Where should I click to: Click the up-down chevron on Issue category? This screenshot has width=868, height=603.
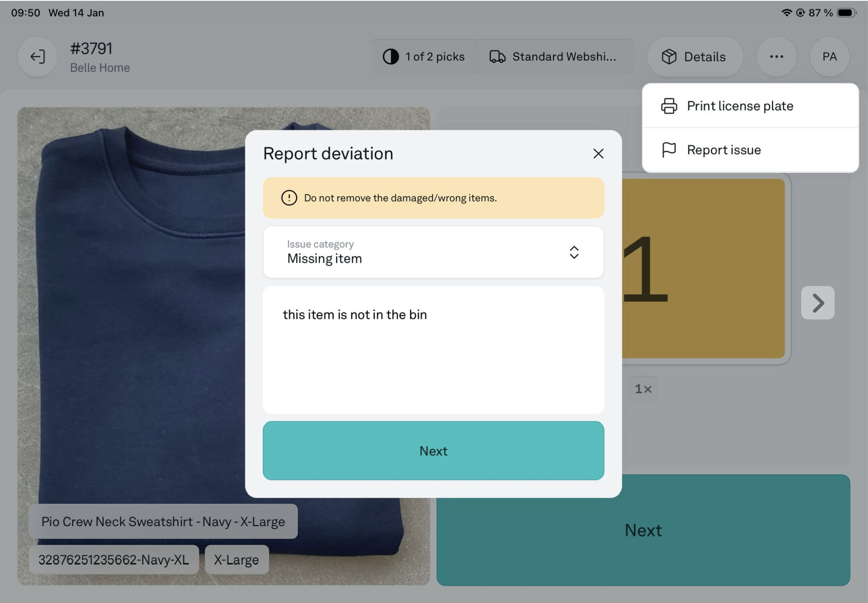[574, 252]
